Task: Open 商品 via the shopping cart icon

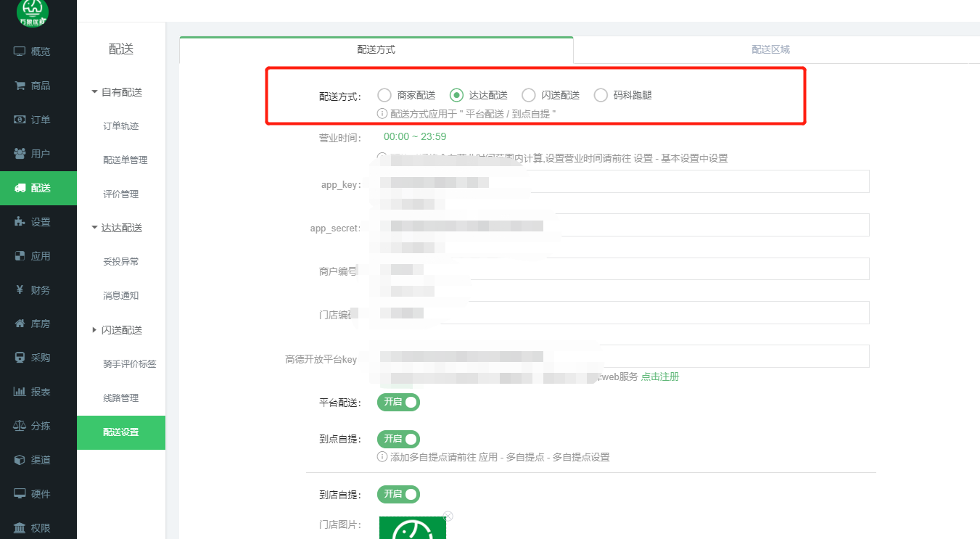Action: tap(20, 86)
